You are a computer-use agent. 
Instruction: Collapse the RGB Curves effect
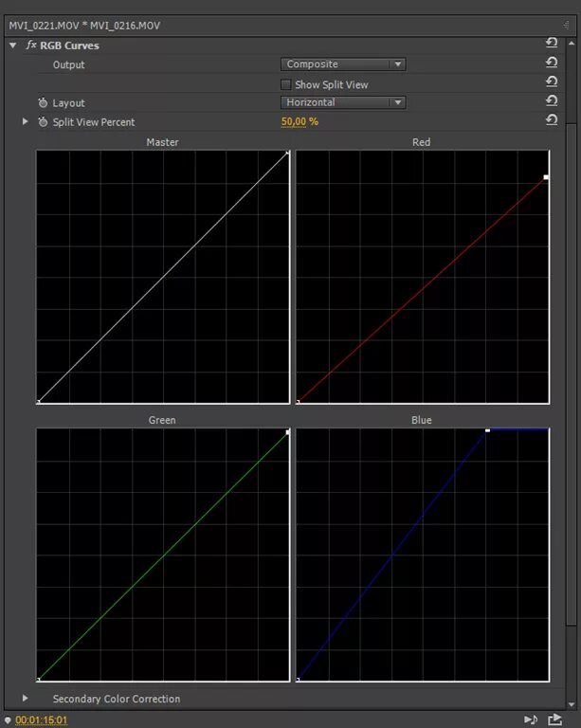[13, 45]
